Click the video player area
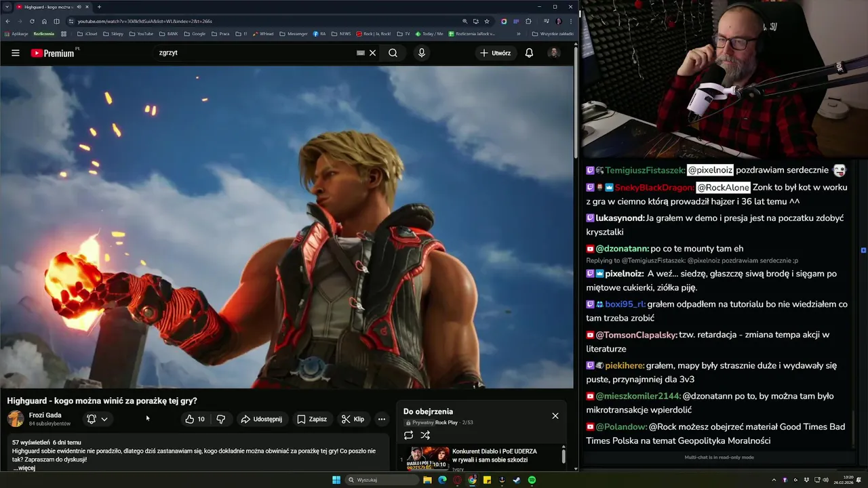The image size is (868, 488). [287, 227]
